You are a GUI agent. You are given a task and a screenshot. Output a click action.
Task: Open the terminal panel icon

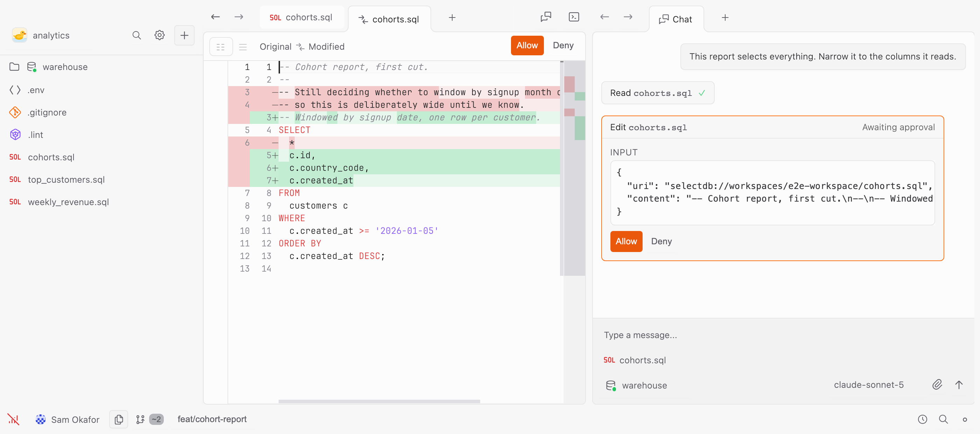coord(574,17)
